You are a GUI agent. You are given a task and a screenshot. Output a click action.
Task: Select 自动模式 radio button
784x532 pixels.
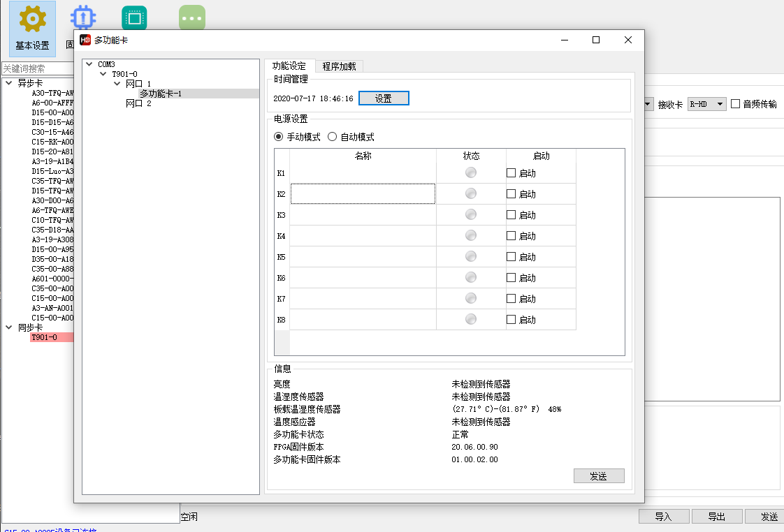[333, 137]
